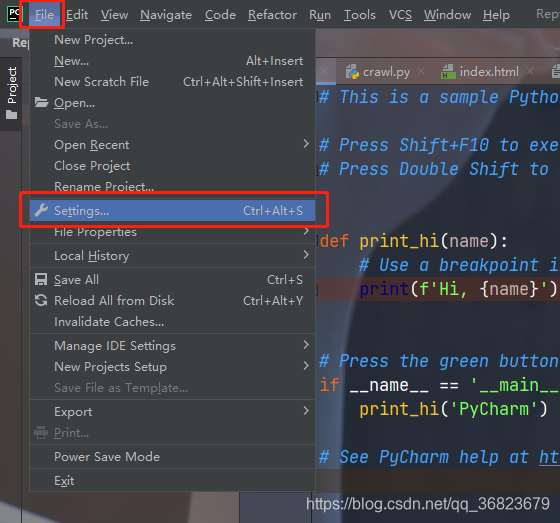Open the Navigate menu
This screenshot has height=523, width=560.
coord(166,15)
